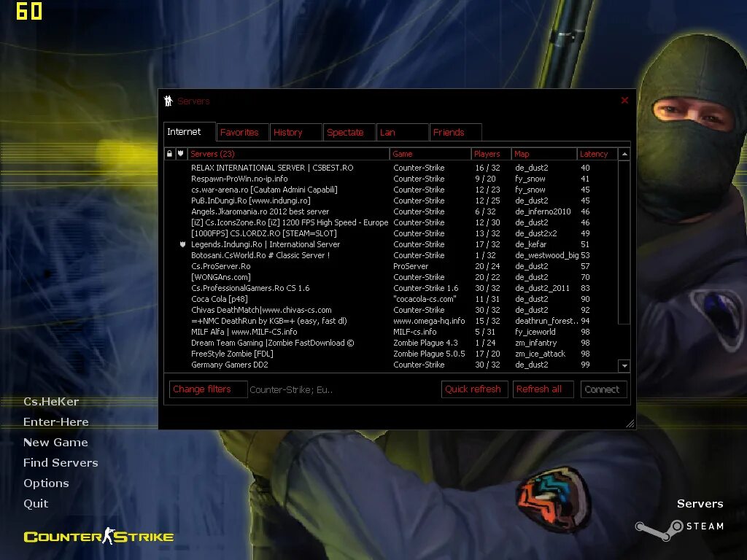Sort by Players column header

491,154
